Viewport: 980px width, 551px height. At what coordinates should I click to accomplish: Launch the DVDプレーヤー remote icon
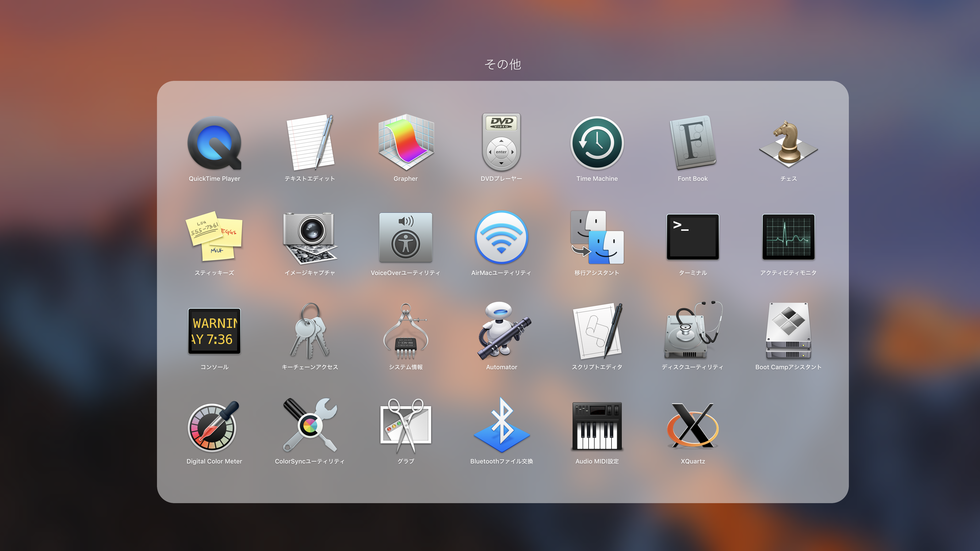click(501, 143)
